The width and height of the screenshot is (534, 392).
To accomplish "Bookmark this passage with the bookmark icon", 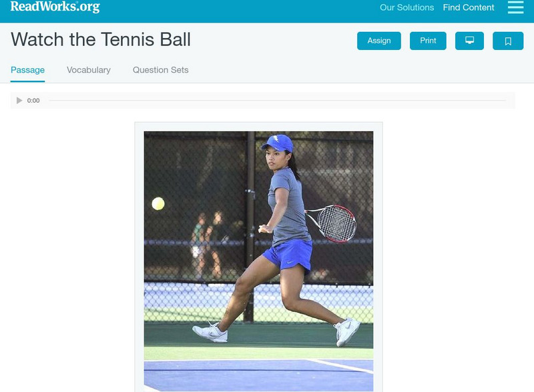I will click(508, 41).
